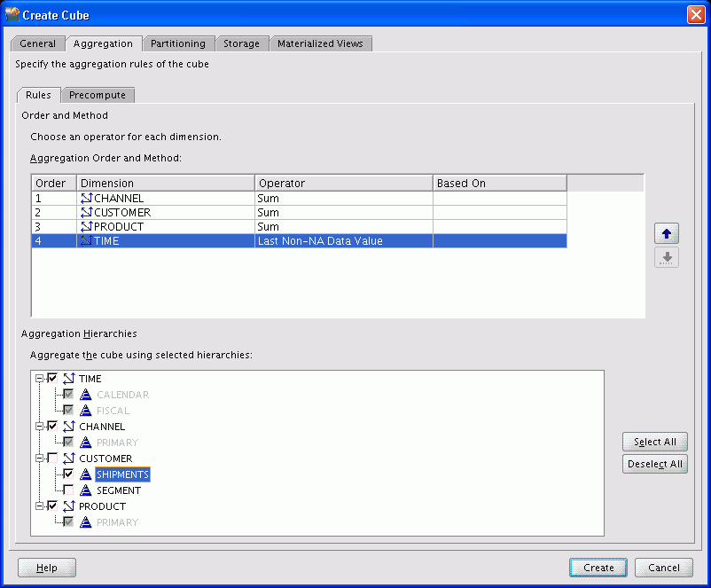Click the TIME dimension icon in the hierarchy tree
711x588 pixels.
point(67,378)
